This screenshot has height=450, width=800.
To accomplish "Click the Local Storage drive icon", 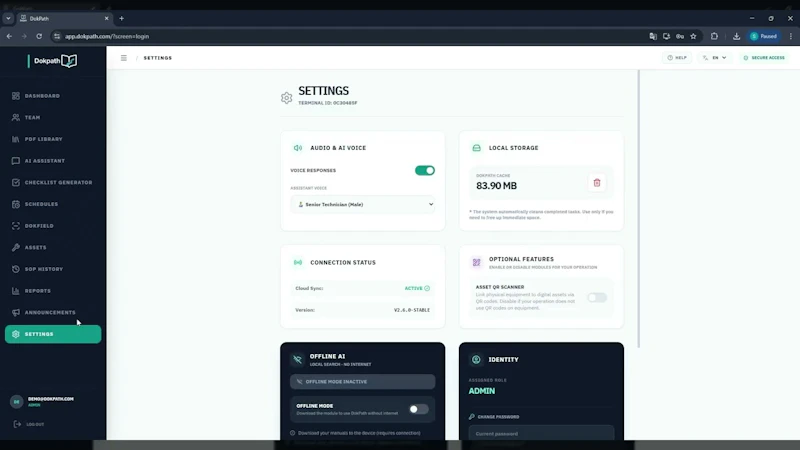I will 476,148.
